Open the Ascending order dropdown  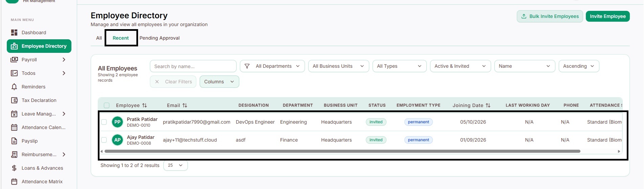tap(579, 66)
